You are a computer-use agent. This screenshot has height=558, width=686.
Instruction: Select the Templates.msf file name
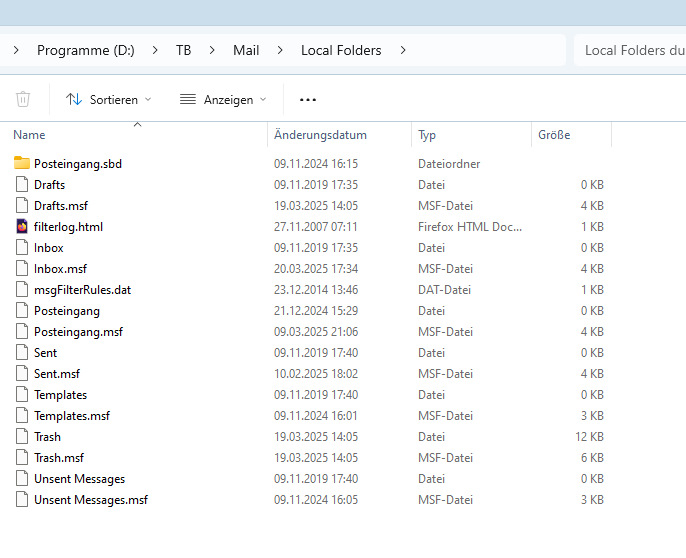(x=72, y=416)
